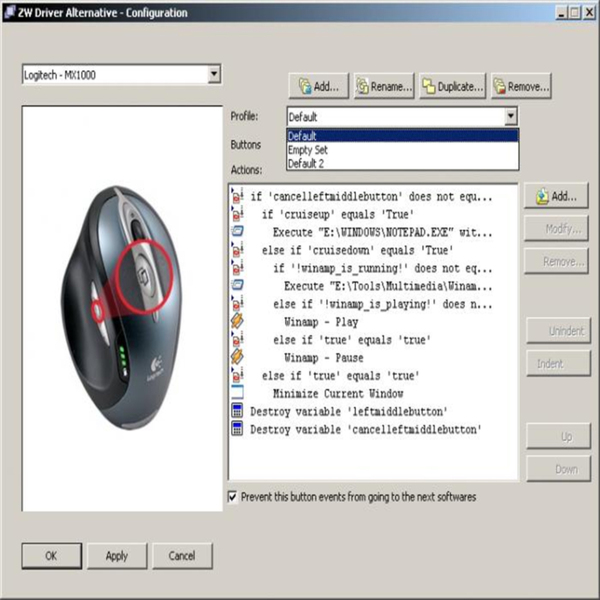Select "Destroy variable 'cancelleftmiddlebutton'" row
This screenshot has height=600, width=600.
tap(366, 430)
